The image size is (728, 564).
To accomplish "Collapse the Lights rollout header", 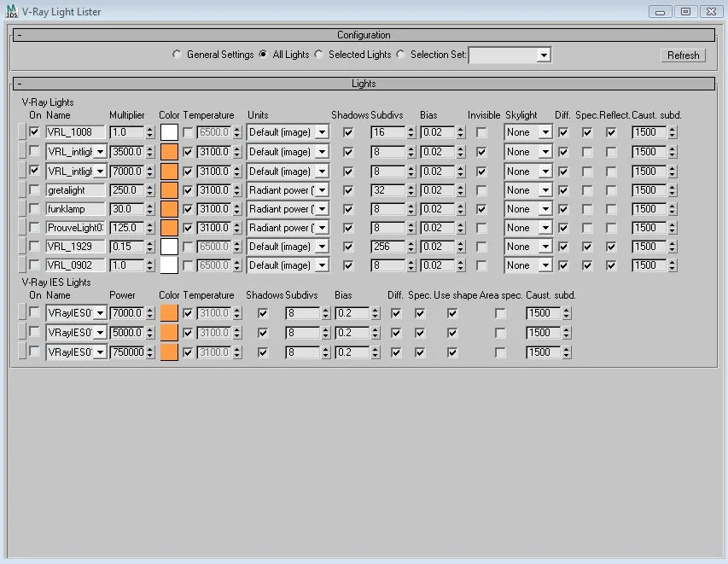I will 364,84.
